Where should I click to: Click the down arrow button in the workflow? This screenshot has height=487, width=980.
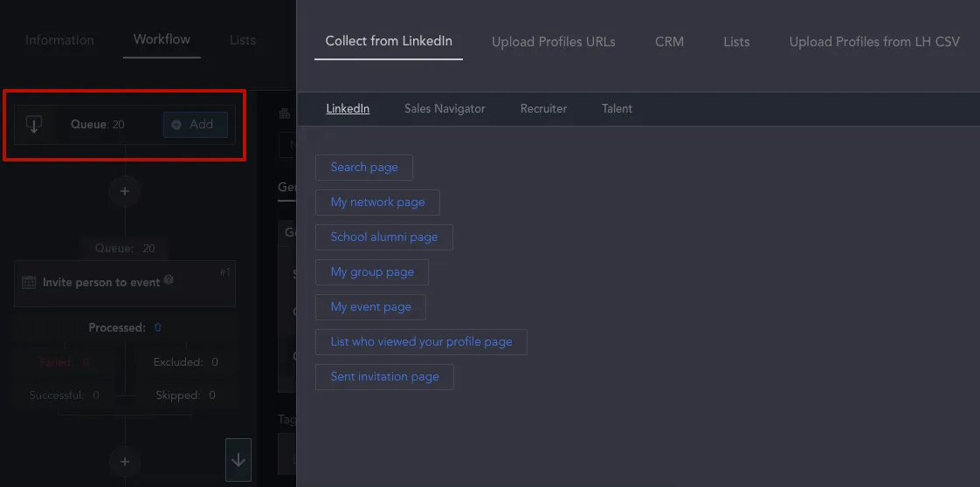[238, 460]
